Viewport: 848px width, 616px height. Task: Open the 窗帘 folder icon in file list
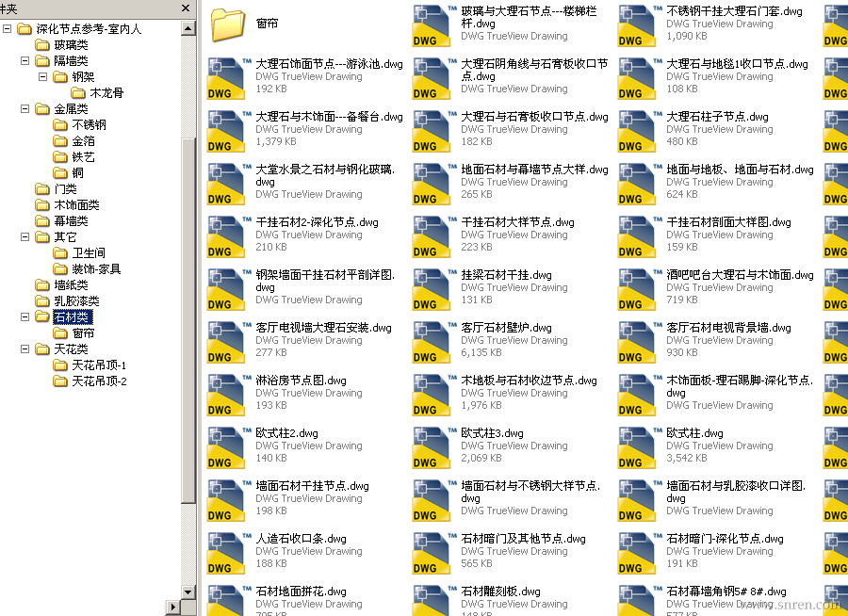(228, 24)
